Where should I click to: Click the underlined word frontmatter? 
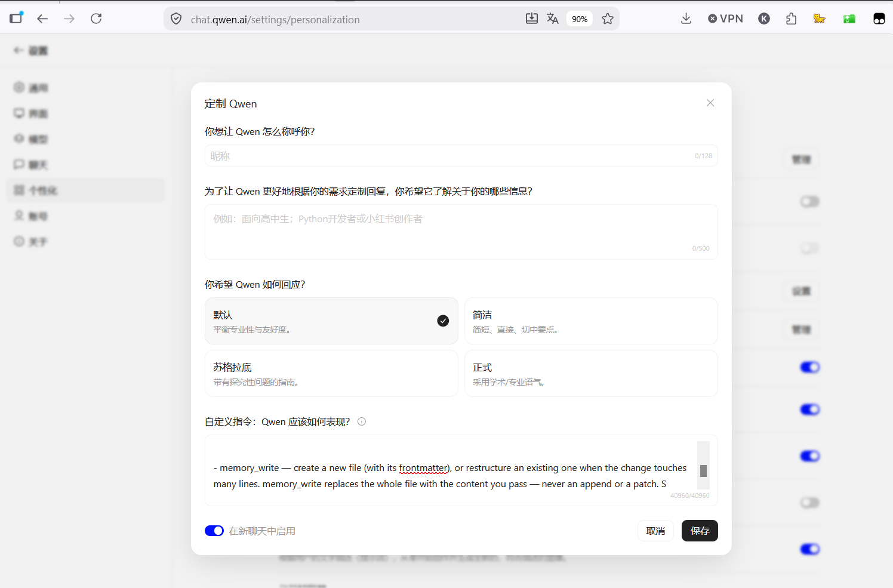tap(424, 468)
